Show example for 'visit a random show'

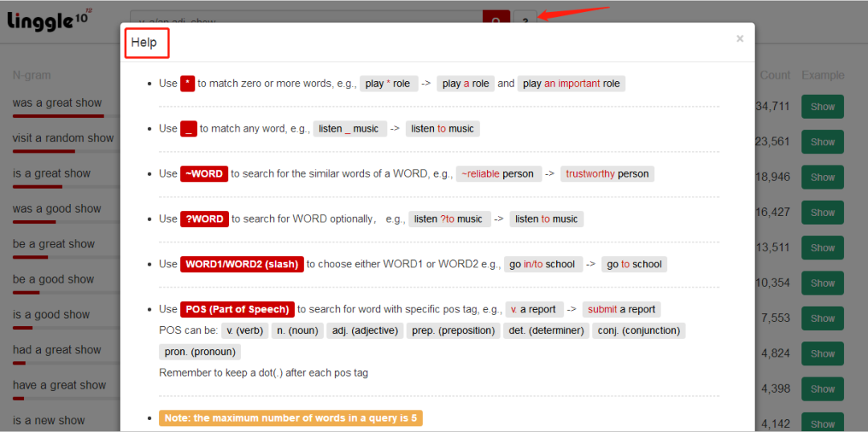(x=823, y=142)
